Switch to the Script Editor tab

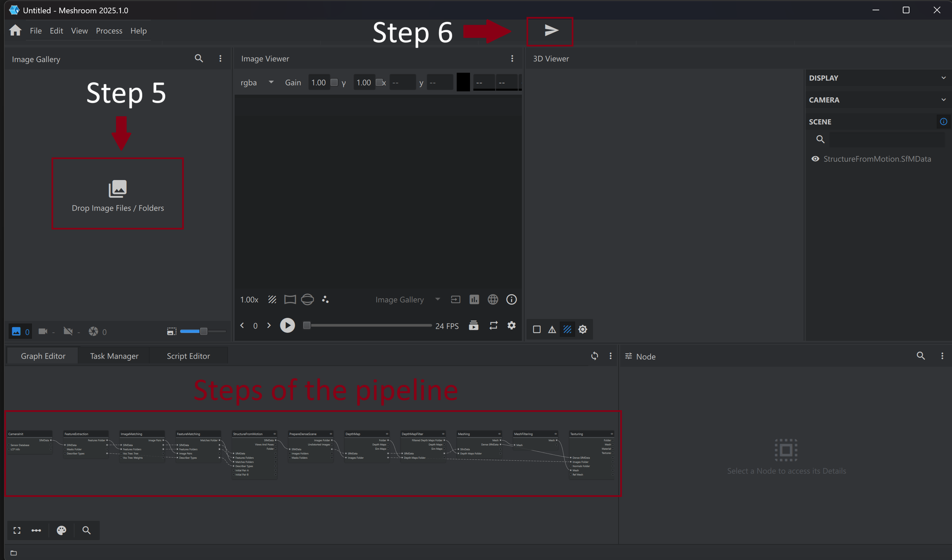[x=188, y=356]
